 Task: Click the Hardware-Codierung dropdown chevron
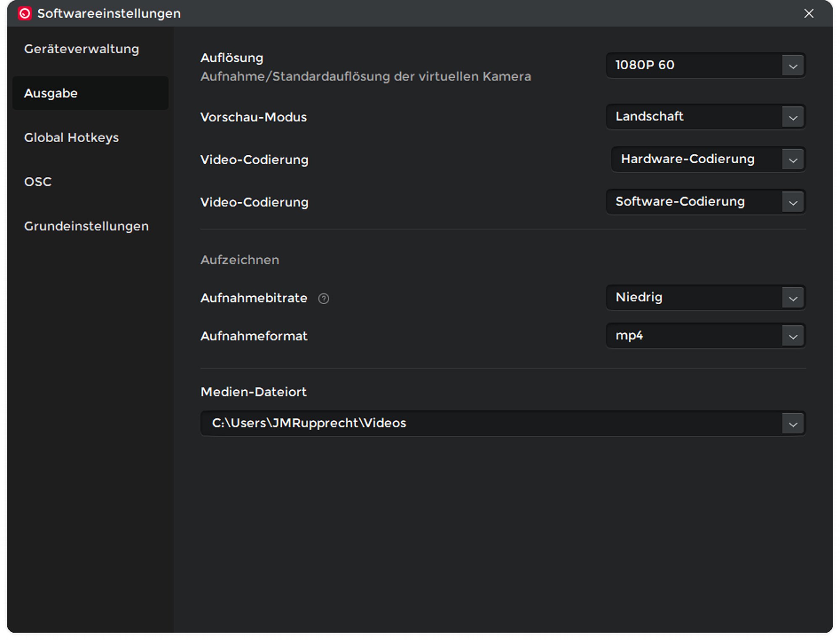793,160
